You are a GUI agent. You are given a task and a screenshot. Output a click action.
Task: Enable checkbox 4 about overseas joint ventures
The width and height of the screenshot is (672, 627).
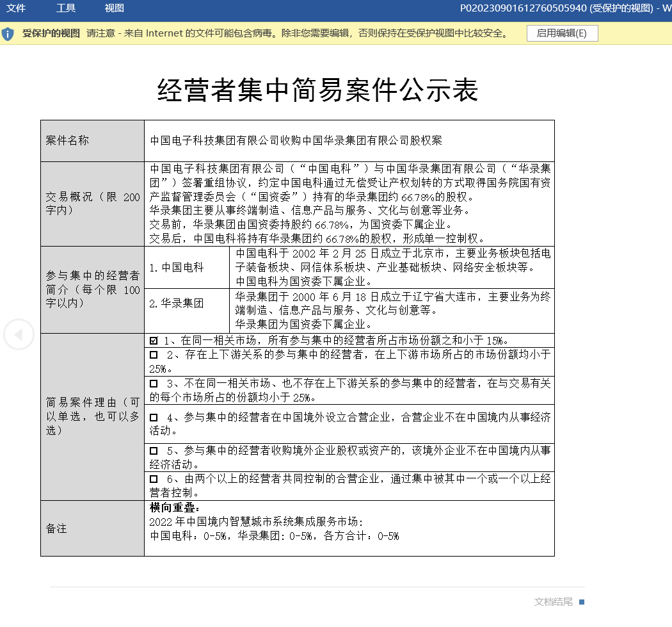tap(154, 417)
